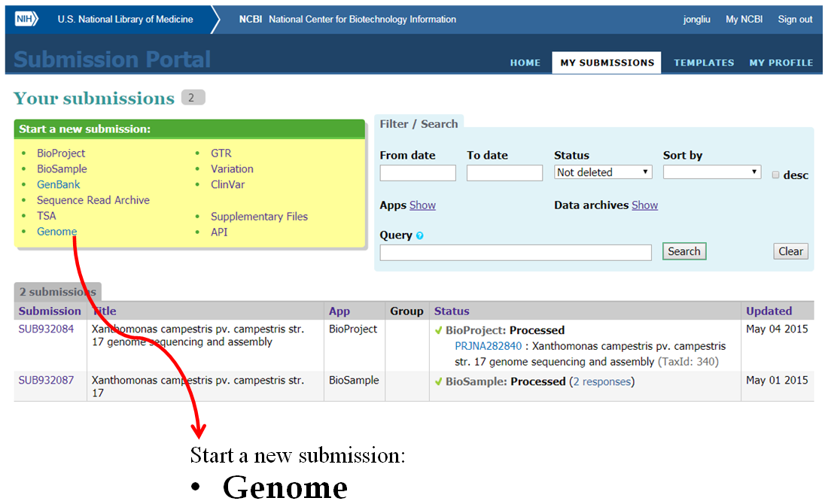Start a new Sequence Read Archive submission
828x504 pixels.
93,201
